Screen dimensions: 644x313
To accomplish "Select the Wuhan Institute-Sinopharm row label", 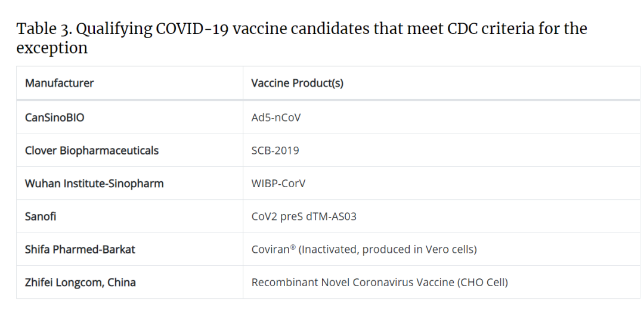I will pyautogui.click(x=94, y=183).
